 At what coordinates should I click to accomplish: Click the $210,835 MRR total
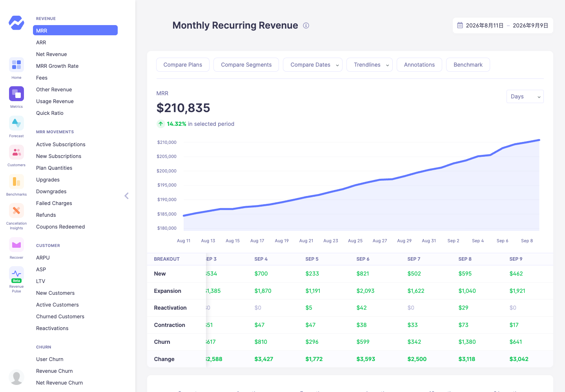click(183, 108)
